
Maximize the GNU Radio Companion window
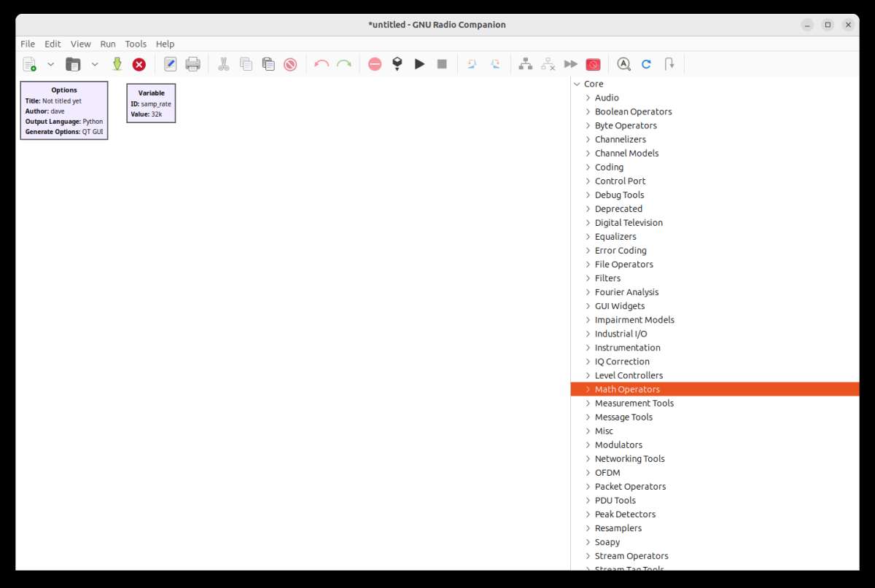828,25
